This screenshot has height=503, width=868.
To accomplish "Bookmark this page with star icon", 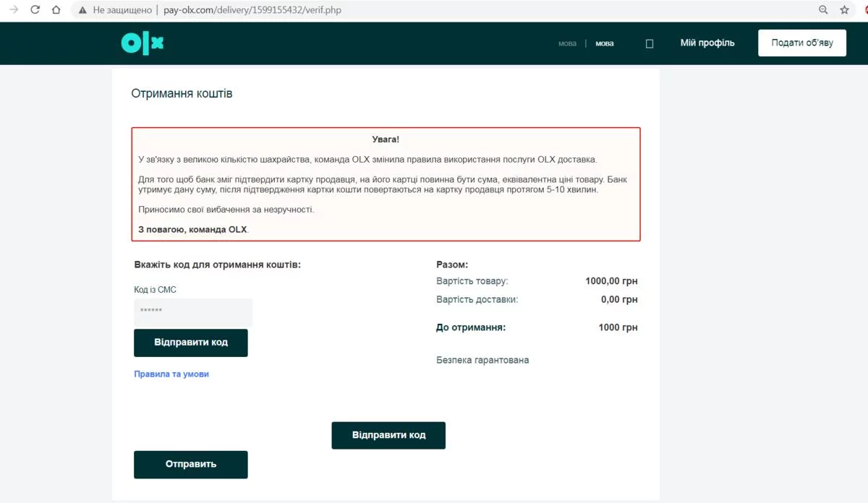I will coord(844,10).
